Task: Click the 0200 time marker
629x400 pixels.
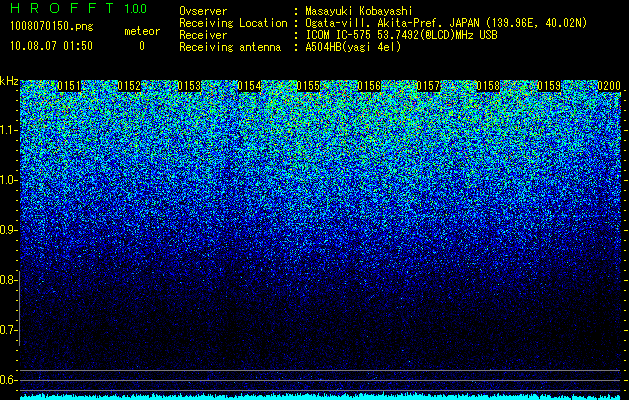Action: [x=609, y=86]
